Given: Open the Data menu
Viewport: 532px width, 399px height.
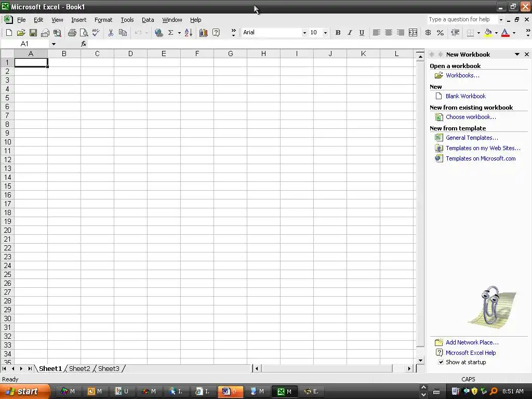Looking at the screenshot, I should coord(148,20).
